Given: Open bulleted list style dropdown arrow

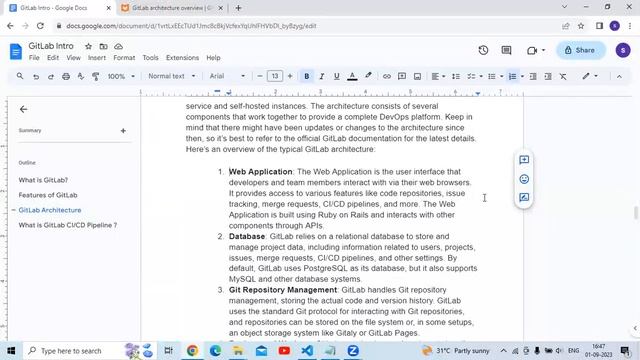Looking at the screenshot, I should pyautogui.click(x=501, y=76).
